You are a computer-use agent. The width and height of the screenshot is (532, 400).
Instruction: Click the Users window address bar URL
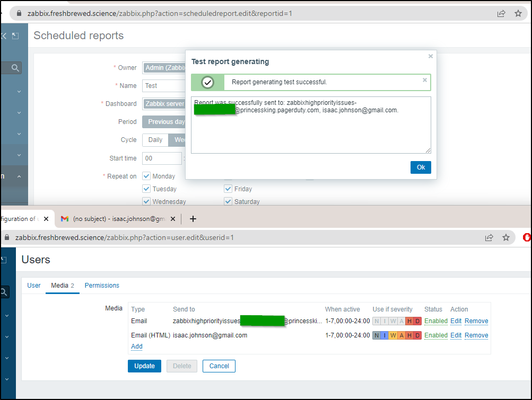tap(125, 238)
